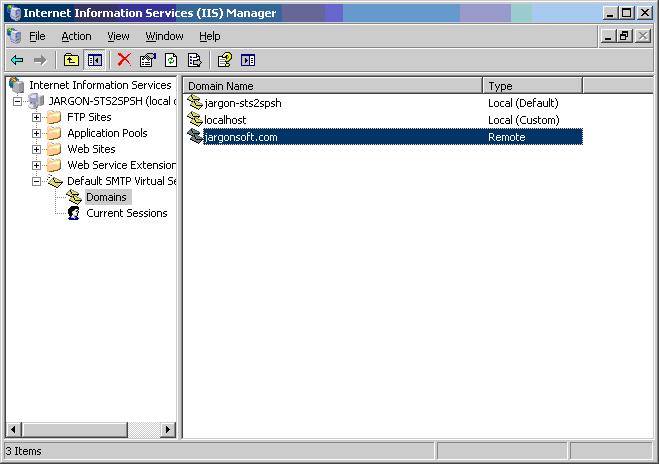Click the MMC icon beside File menu
The height and width of the screenshot is (464, 659).
tap(14, 36)
